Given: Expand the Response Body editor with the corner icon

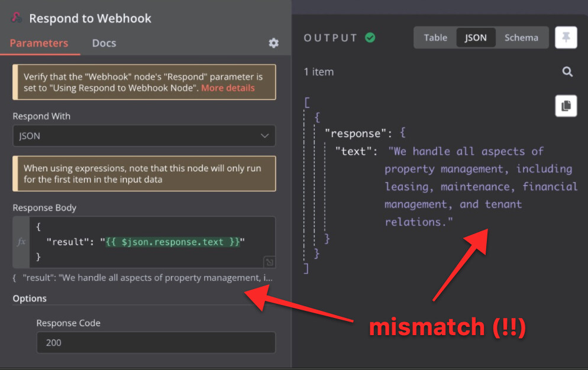Looking at the screenshot, I should pyautogui.click(x=269, y=262).
